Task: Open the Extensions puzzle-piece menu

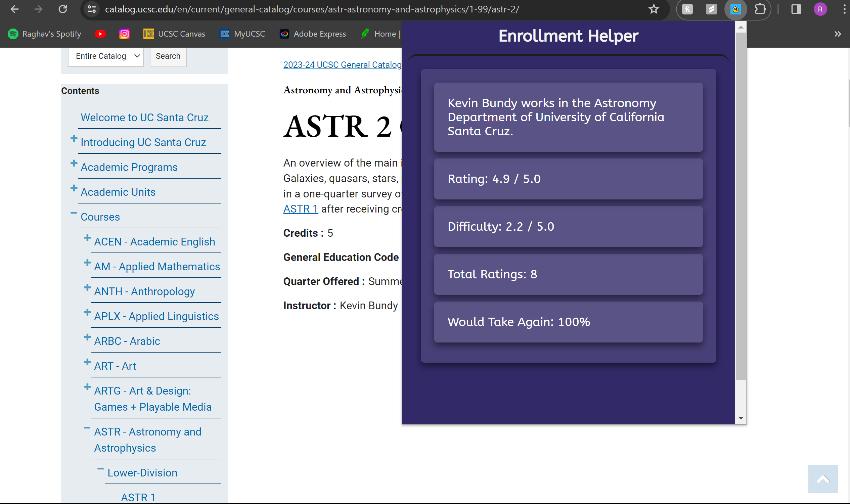Action: tap(760, 9)
